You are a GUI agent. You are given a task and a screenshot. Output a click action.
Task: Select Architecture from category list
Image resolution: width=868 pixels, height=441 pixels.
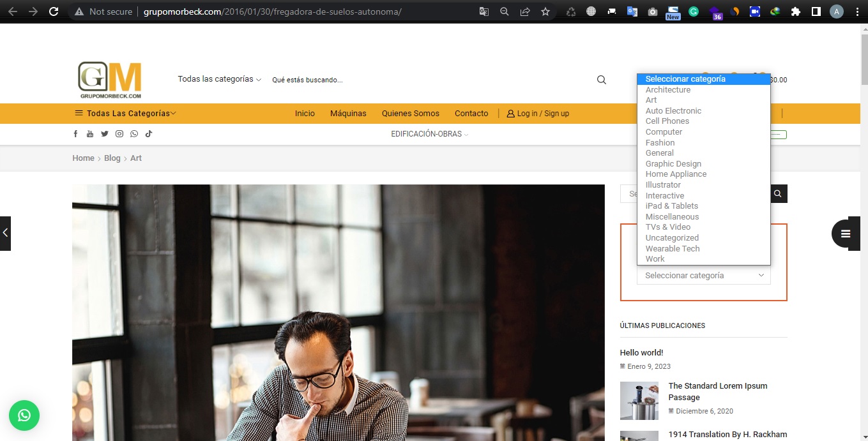pyautogui.click(x=704, y=90)
